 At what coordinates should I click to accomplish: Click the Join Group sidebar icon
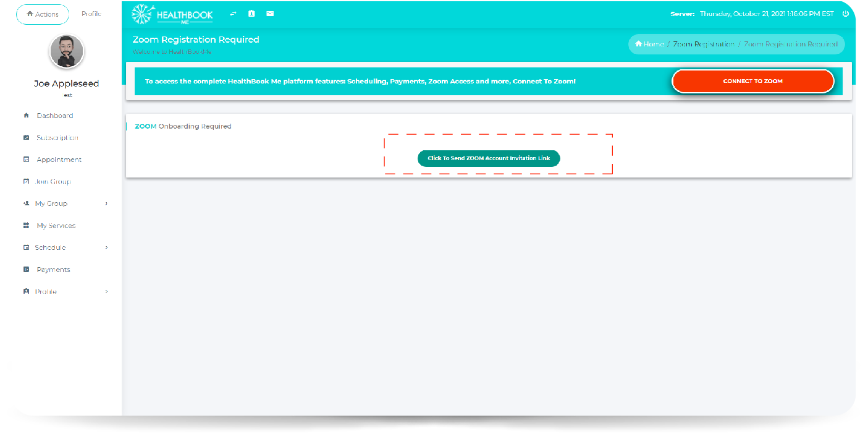pos(26,181)
